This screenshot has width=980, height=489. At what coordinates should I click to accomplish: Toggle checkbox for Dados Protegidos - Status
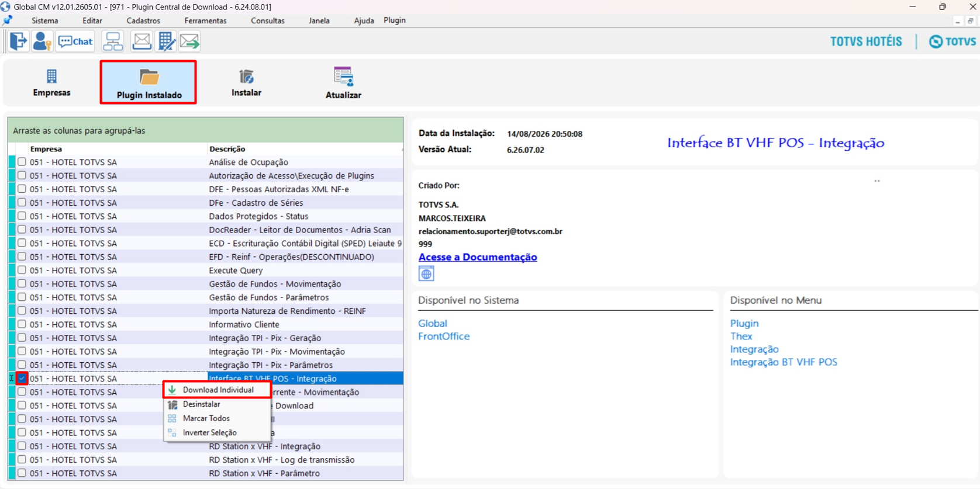(x=22, y=216)
